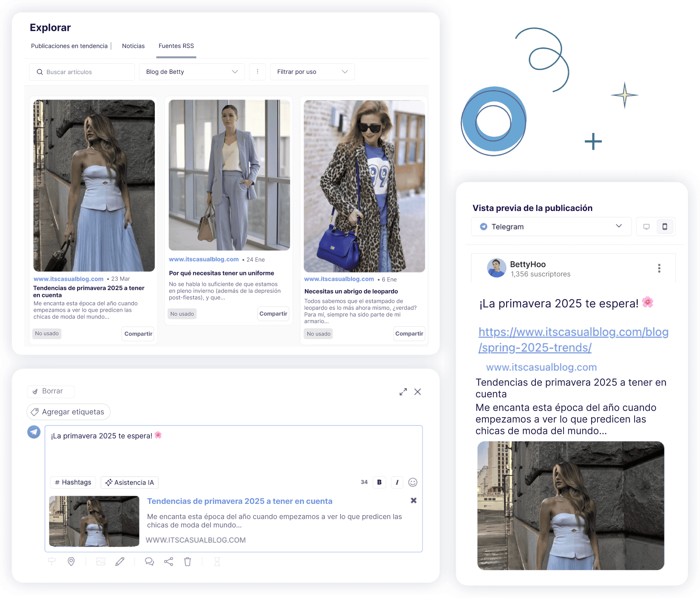
Task: Click the trash delete icon
Action: (x=188, y=562)
